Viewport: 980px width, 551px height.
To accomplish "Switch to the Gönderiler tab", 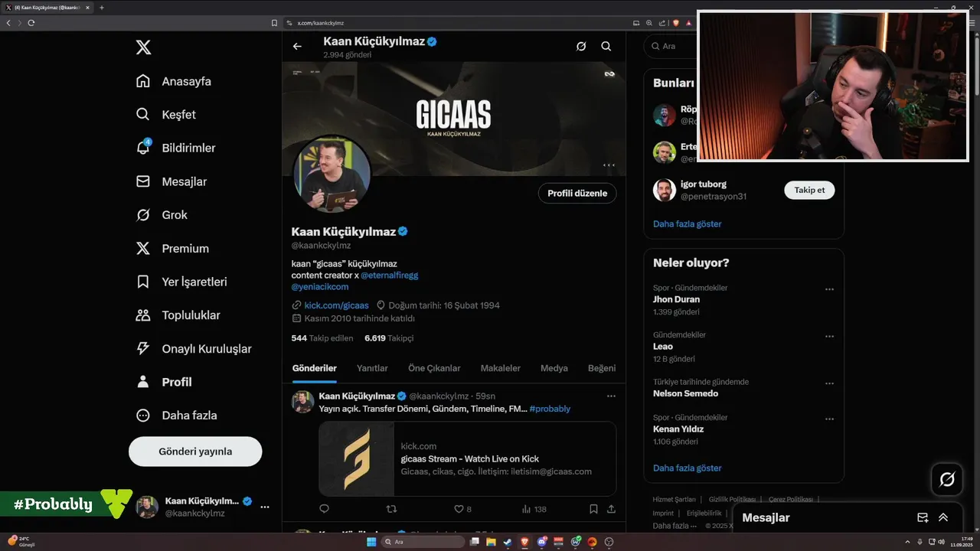I will pyautogui.click(x=315, y=368).
